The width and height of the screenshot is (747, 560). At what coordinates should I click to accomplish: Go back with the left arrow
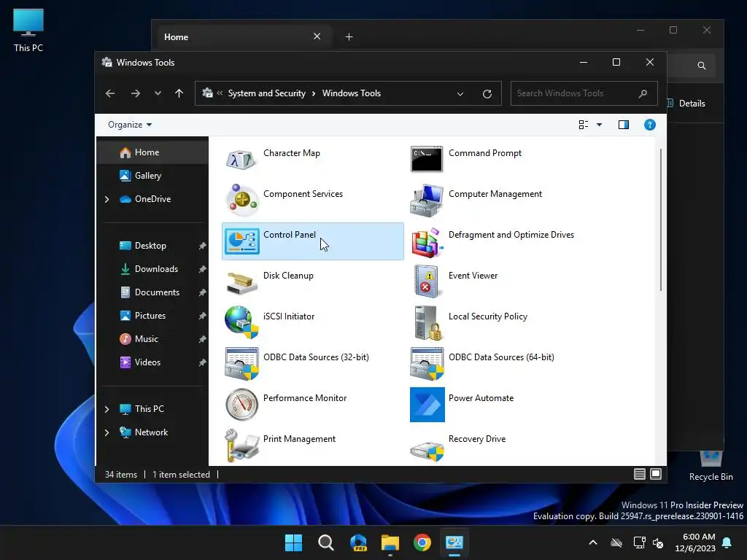coord(110,93)
